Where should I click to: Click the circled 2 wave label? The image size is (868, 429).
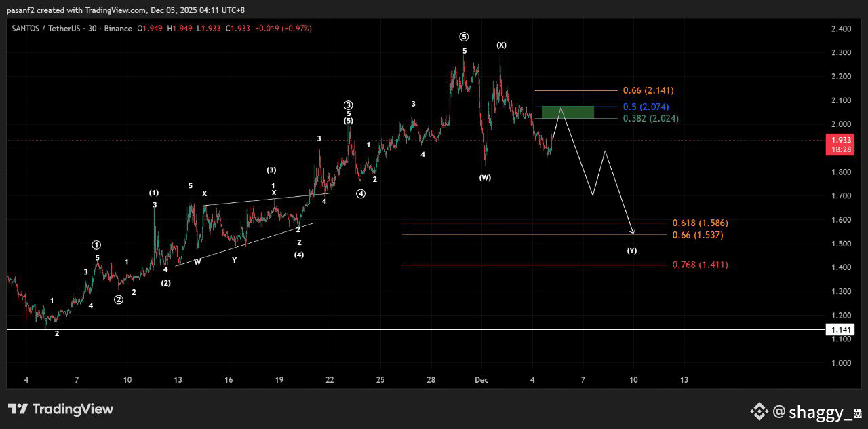coord(119,299)
